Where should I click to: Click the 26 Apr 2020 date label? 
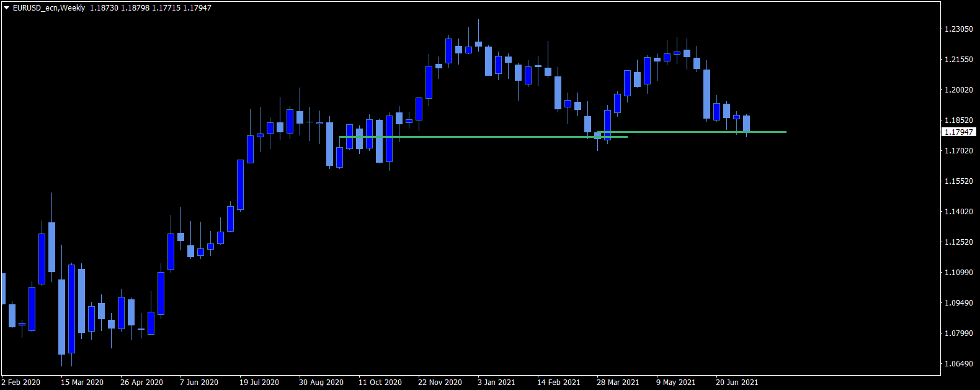(x=142, y=383)
